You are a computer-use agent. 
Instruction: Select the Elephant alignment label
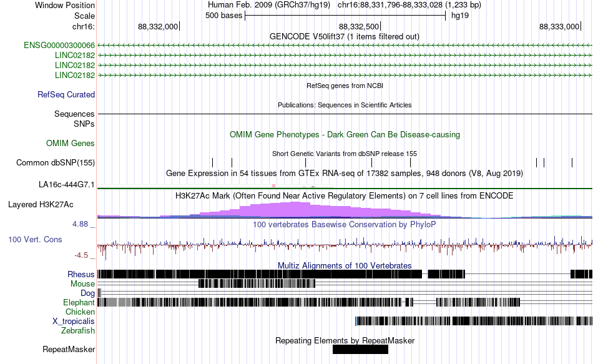[x=79, y=303]
